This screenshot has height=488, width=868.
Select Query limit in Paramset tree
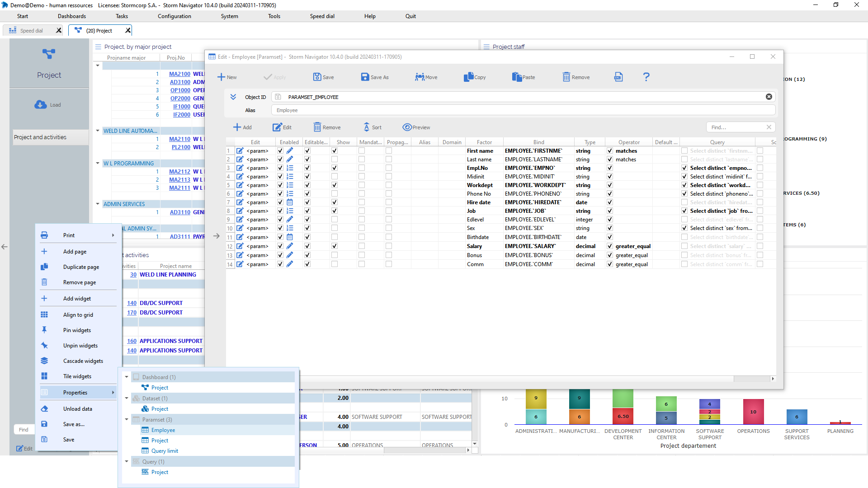pyautogui.click(x=165, y=451)
